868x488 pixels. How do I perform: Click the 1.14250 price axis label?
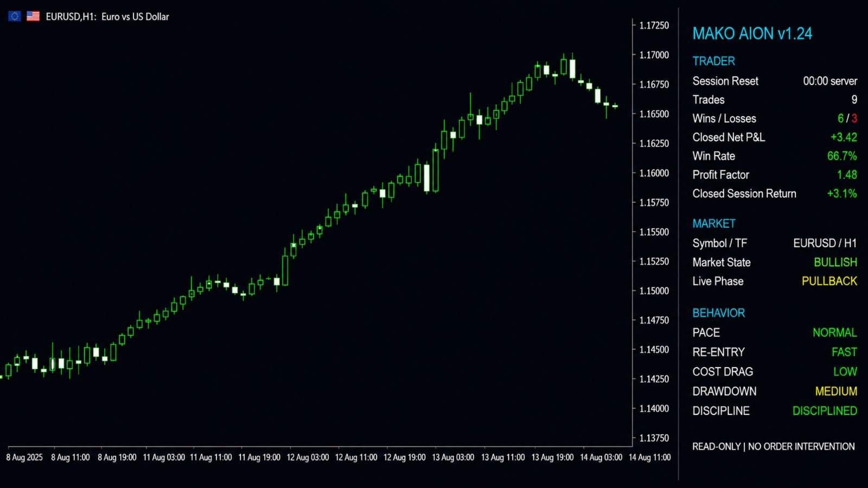(x=654, y=379)
